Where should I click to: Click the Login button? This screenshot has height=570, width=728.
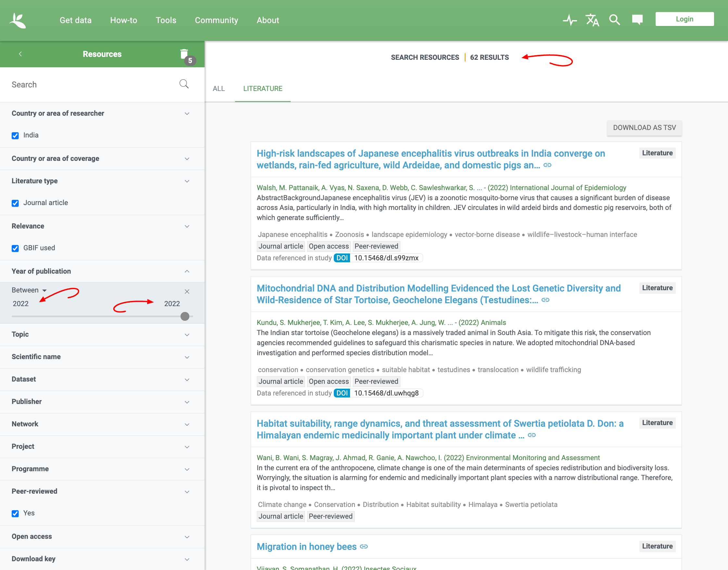(x=684, y=19)
